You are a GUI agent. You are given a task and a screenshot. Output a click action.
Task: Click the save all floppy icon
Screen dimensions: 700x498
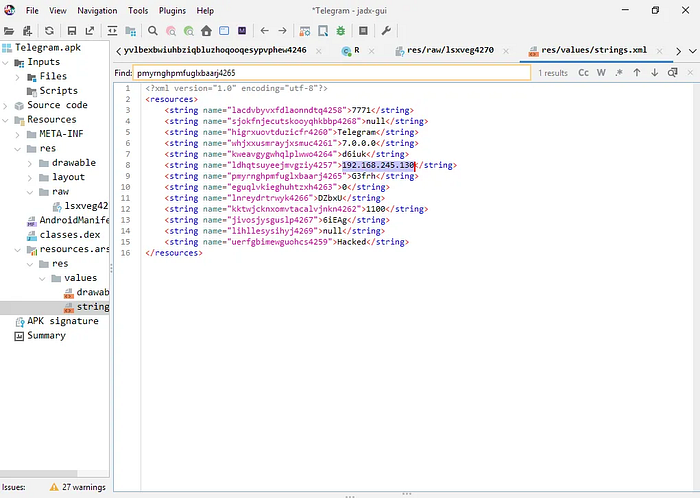(x=71, y=31)
